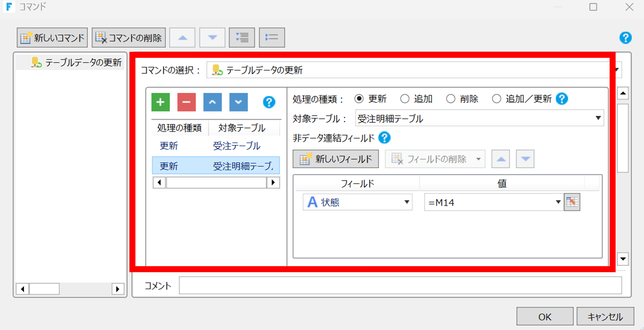The width and height of the screenshot is (644, 330).
Task: Click the outdent command toolbar icon
Action: point(272,38)
